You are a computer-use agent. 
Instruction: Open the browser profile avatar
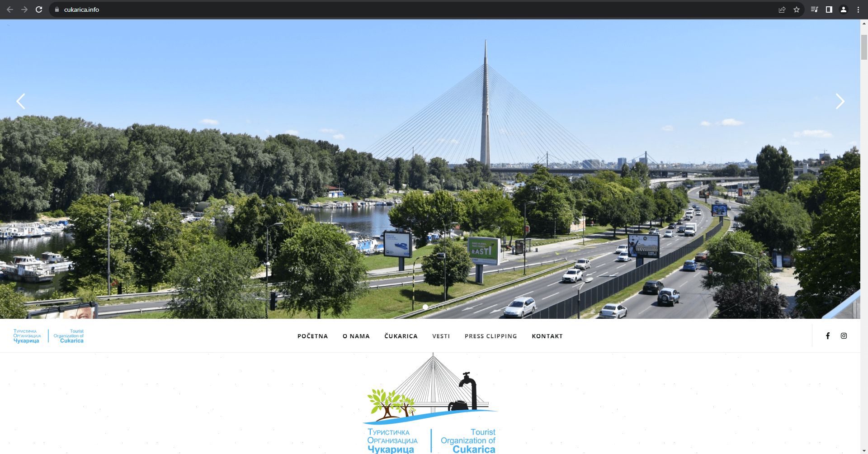(844, 9)
